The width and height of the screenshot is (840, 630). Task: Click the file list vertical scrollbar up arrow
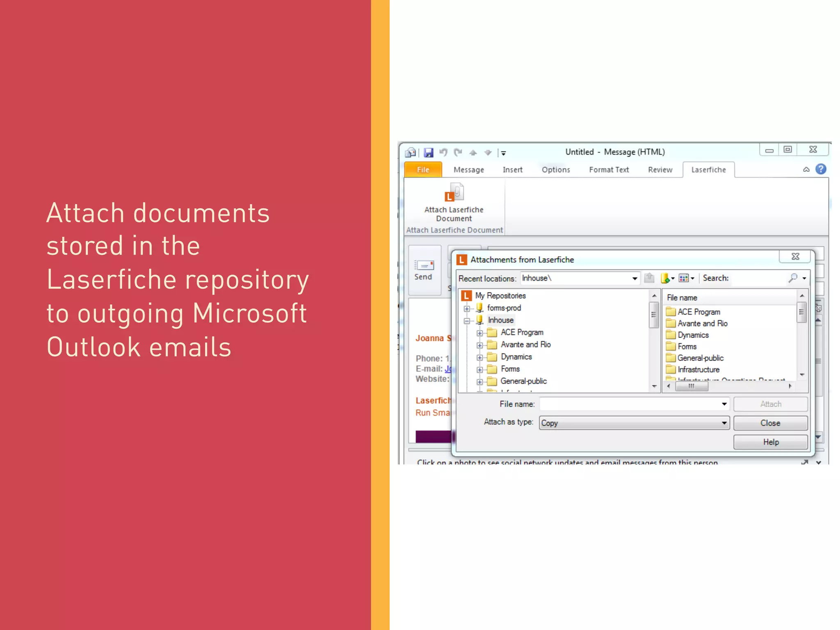pyautogui.click(x=802, y=296)
